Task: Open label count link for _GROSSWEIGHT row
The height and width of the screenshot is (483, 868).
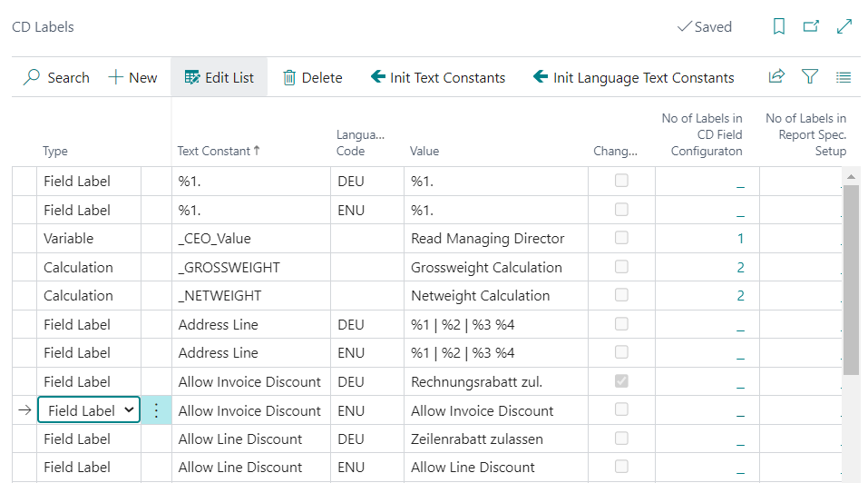Action: 740,268
